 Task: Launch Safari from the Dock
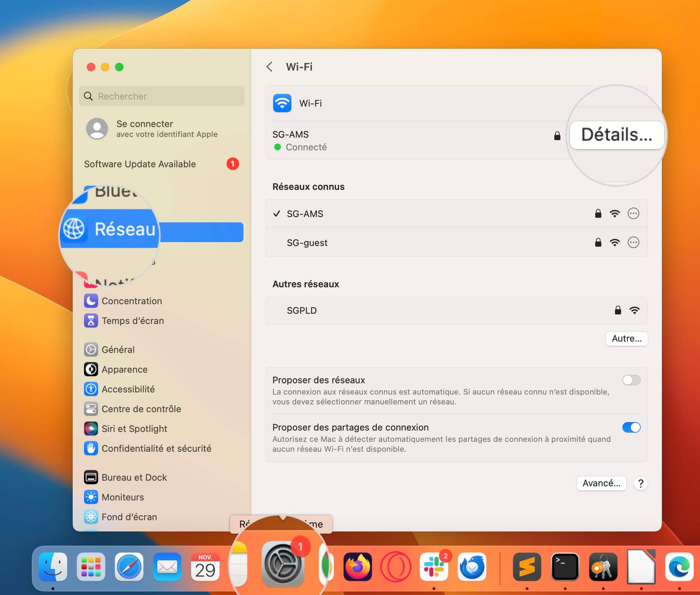pos(129,567)
